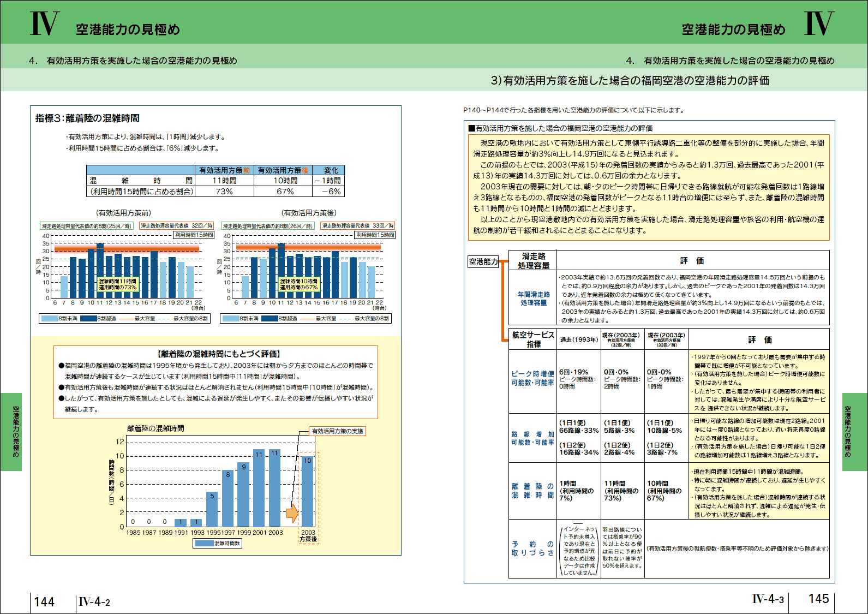Click the boxed label 空港能力

click(483, 261)
